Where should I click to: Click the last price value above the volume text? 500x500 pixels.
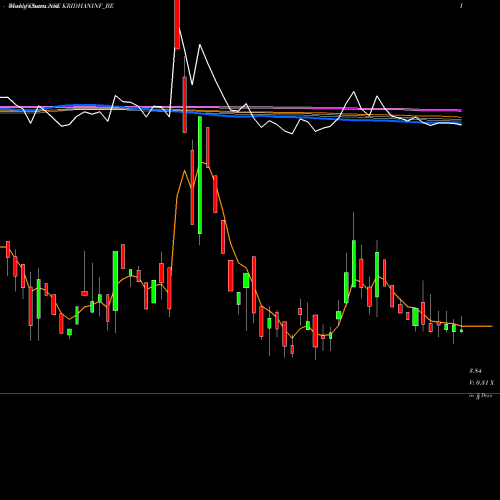(x=475, y=371)
